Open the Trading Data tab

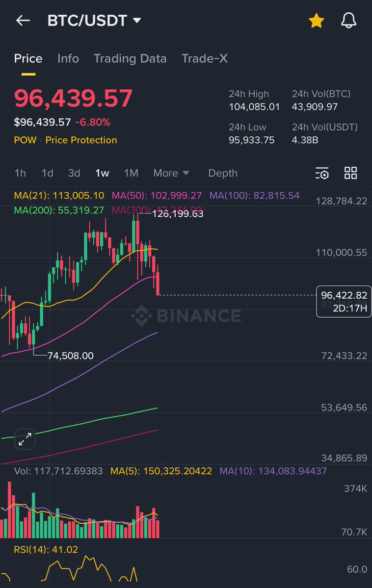coord(130,58)
